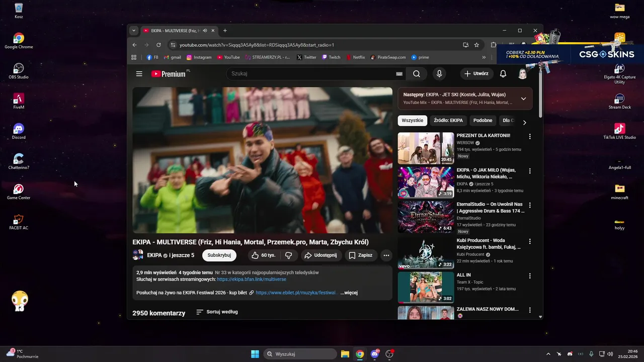
Task: Open Chatterino7 desktop shortcut
Action: pyautogui.click(x=19, y=161)
